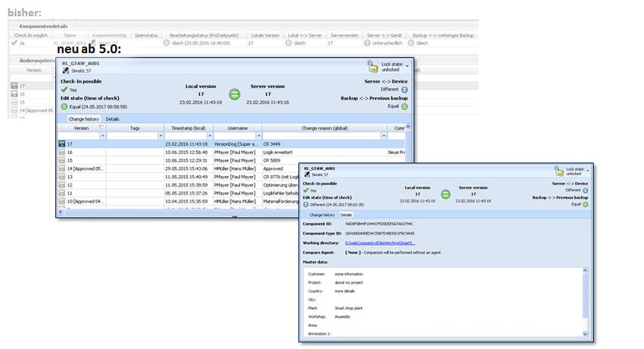Viewport: 644px width, 349px height.
Task: Click blue Different edit state icon in Details window
Action: point(306,204)
